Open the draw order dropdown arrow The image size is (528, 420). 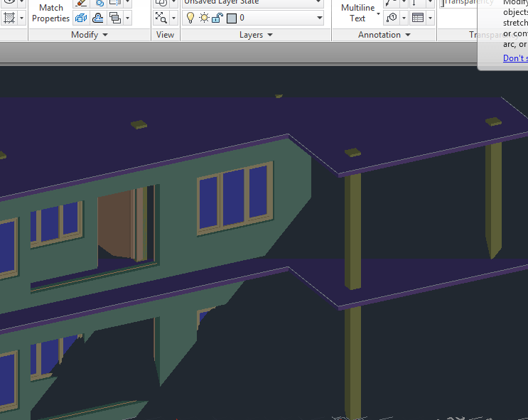click(128, 18)
